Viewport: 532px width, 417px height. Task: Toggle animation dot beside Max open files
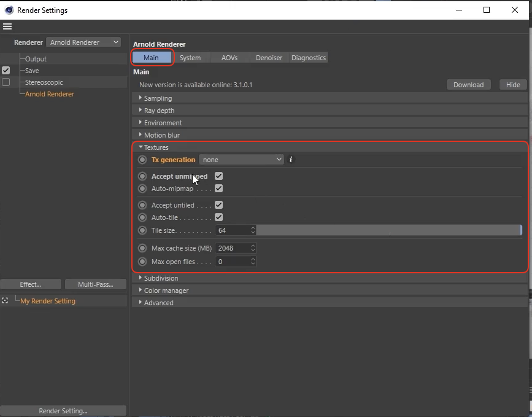pos(142,262)
